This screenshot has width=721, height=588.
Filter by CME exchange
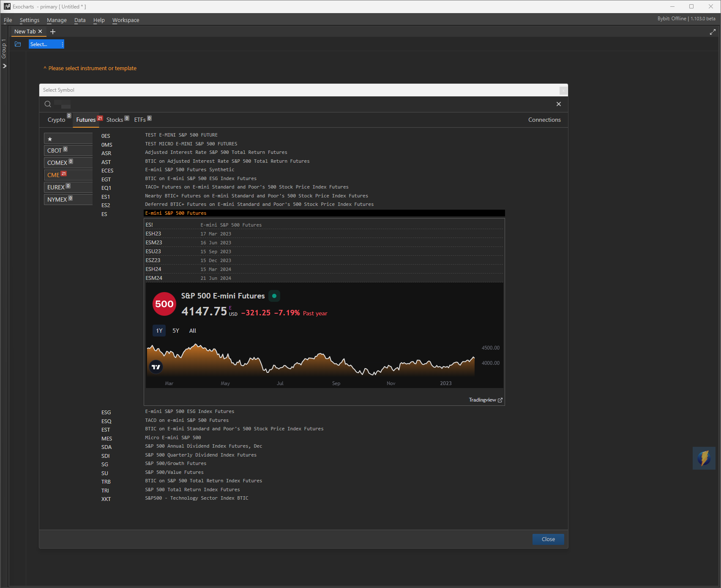click(x=68, y=175)
